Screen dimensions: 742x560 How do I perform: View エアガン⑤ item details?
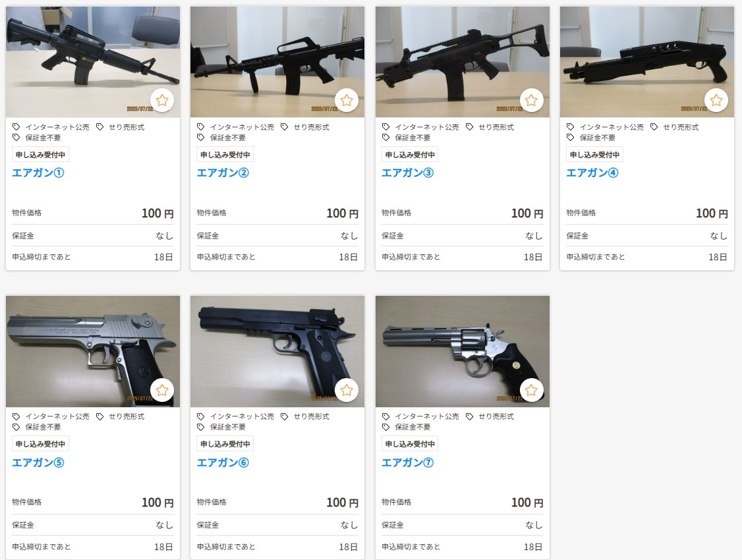pos(38,462)
